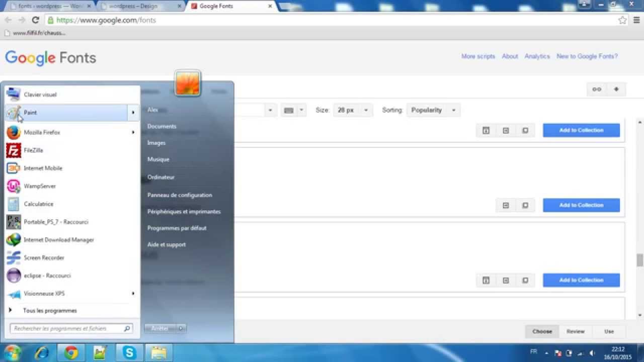Open the Analytics link
The image size is (644, 362).
coord(537,56)
